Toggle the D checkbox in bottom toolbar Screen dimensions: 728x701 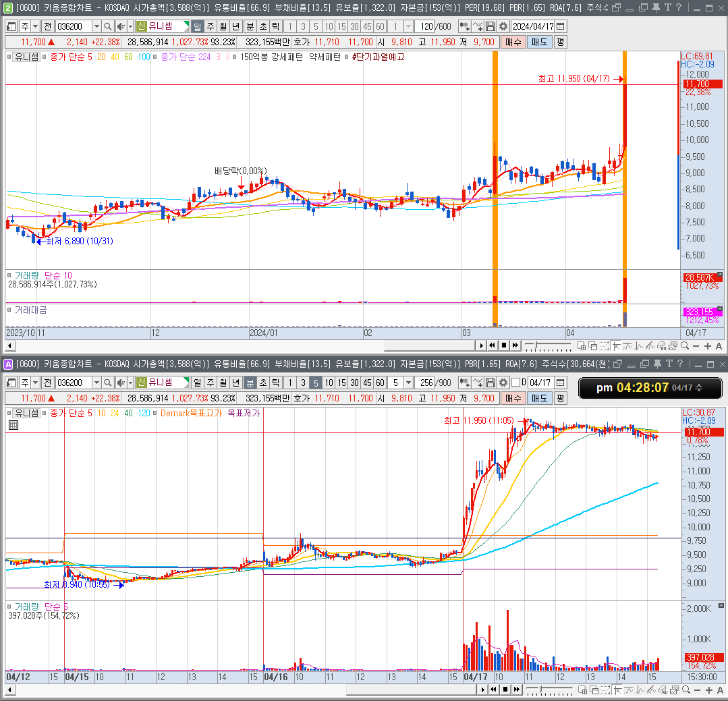point(515,383)
